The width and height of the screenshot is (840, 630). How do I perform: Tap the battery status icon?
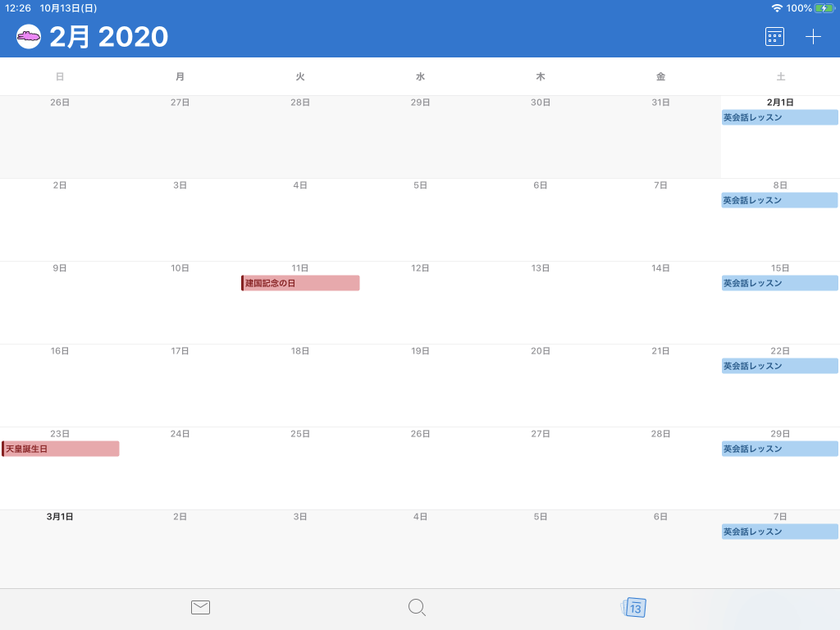(824, 8)
